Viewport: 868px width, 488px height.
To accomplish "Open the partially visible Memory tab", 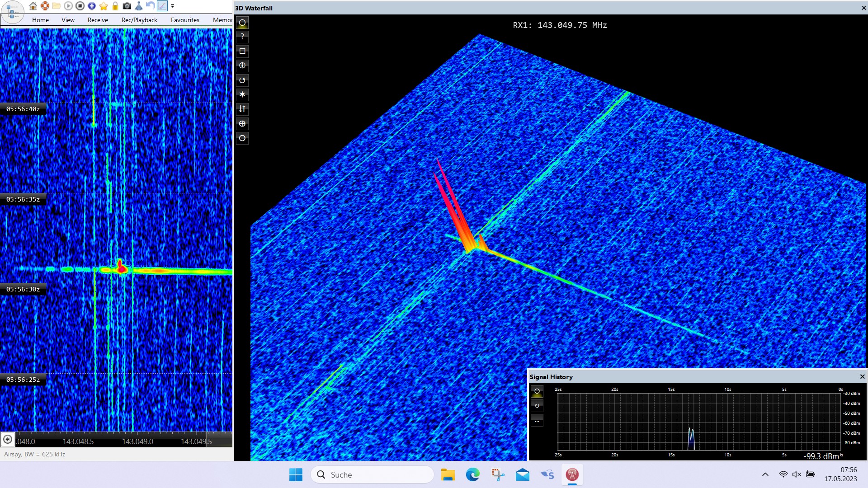I will (222, 20).
